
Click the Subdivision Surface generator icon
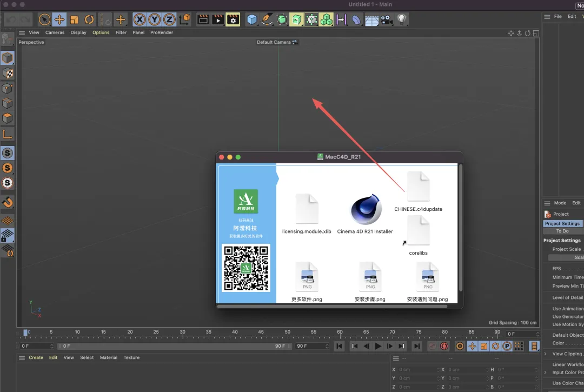(x=282, y=19)
